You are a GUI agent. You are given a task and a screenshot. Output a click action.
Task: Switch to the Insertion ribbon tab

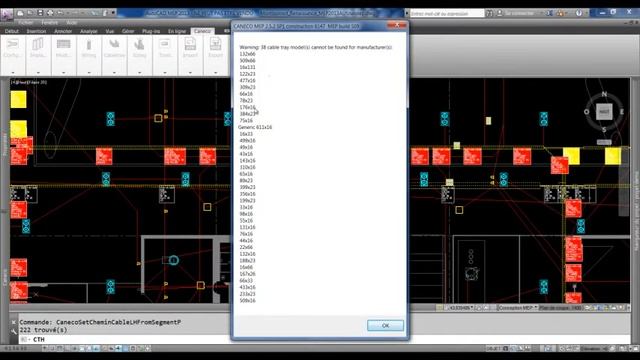(36, 31)
